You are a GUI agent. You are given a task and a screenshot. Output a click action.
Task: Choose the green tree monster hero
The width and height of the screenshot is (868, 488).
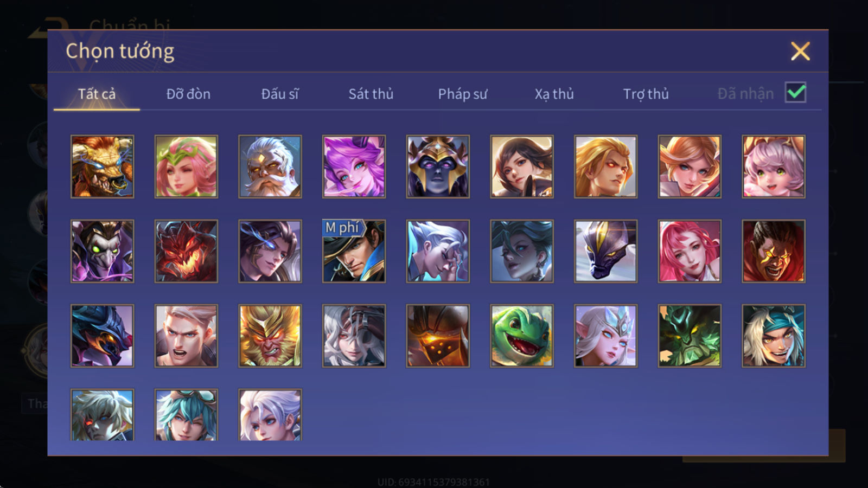point(690,336)
